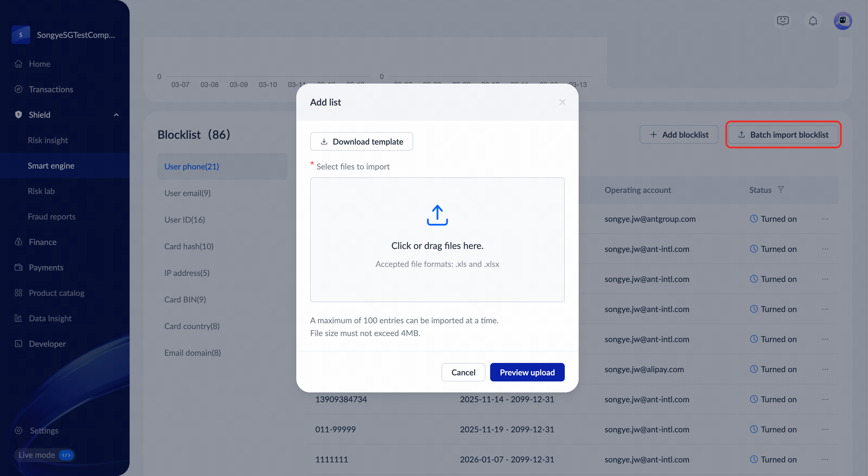Image resolution: width=868 pixels, height=476 pixels.
Task: Click the Preview upload button
Action: pos(527,372)
